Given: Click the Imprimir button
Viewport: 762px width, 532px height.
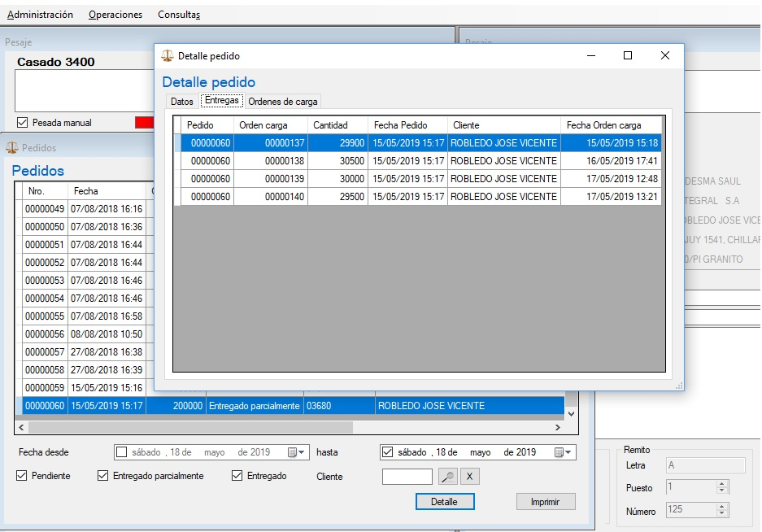Looking at the screenshot, I should click(546, 502).
